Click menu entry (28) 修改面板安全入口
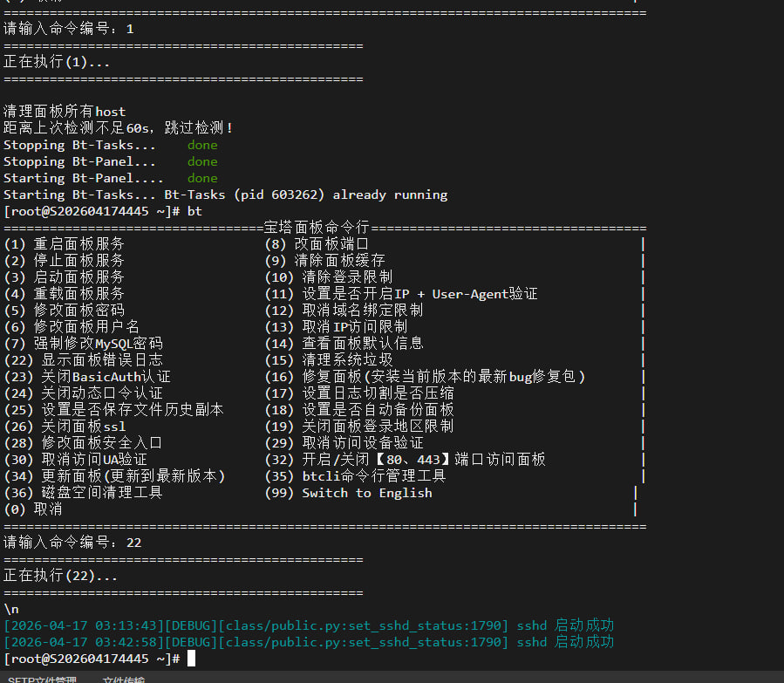This screenshot has height=683, width=784. click(x=83, y=442)
